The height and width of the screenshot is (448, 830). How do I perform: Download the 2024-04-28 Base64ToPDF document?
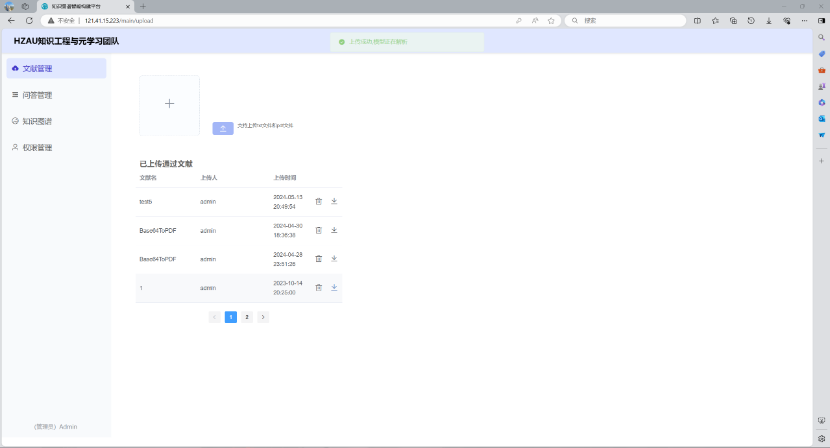pyautogui.click(x=334, y=258)
